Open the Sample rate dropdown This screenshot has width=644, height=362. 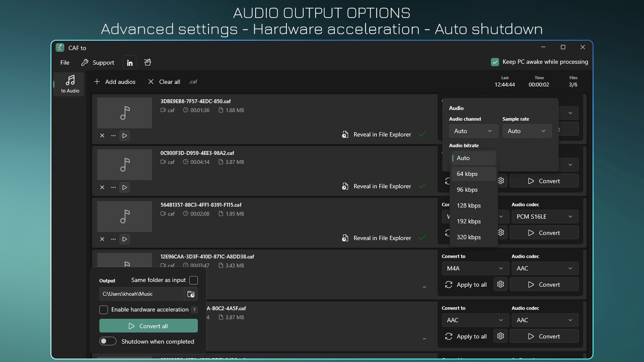(527, 131)
